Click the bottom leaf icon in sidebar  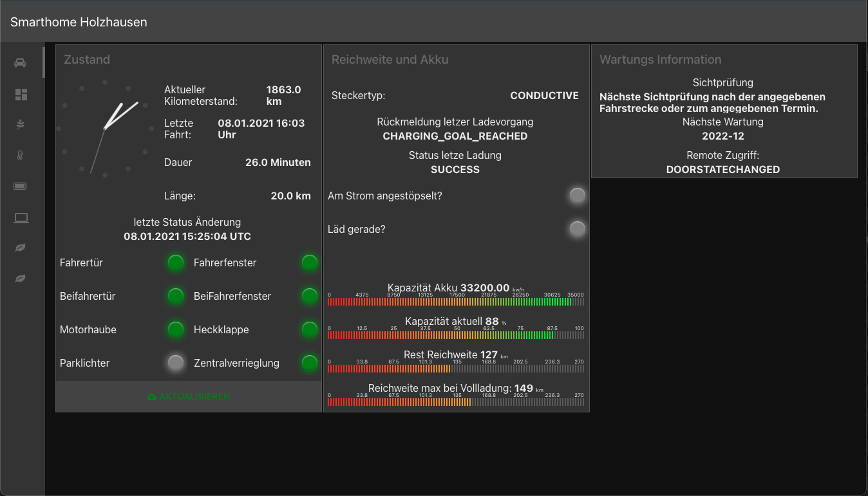(21, 278)
